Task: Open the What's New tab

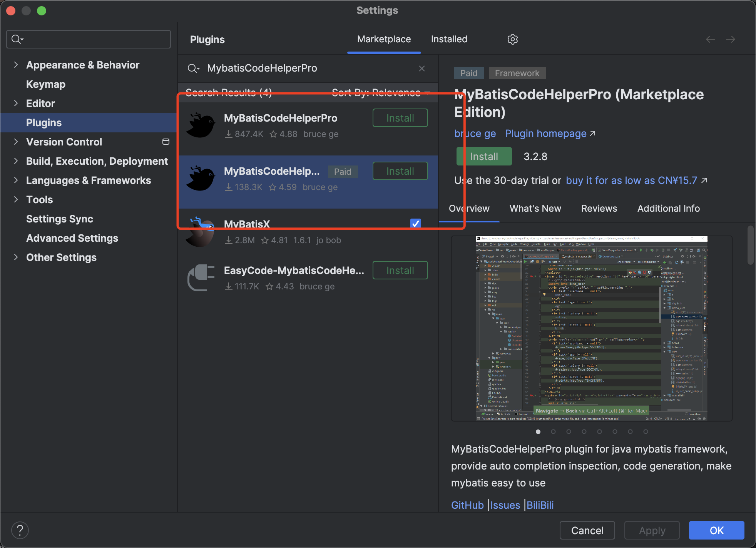Action: click(x=535, y=208)
